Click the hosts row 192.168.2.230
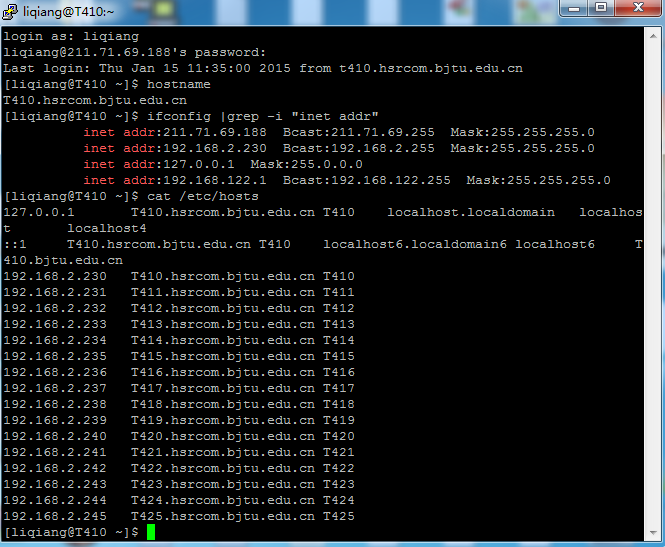Screen dimensions: 665x547 (x=179, y=276)
